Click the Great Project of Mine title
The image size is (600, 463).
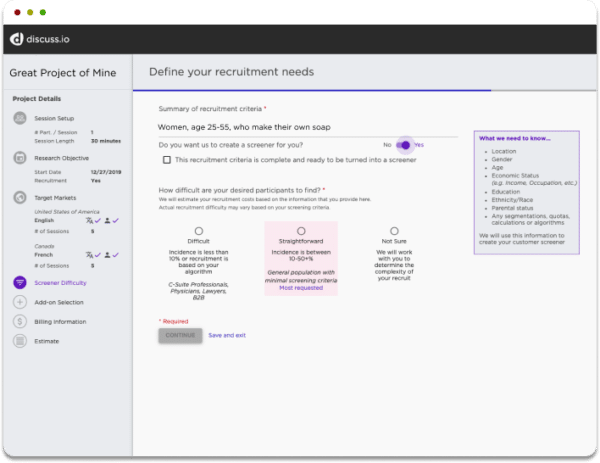pos(63,73)
